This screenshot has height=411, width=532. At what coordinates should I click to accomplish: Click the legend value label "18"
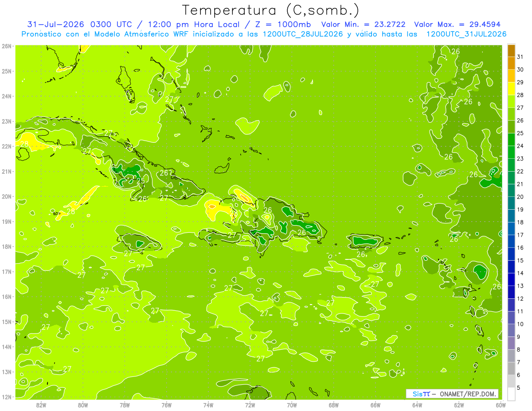tap(520, 222)
